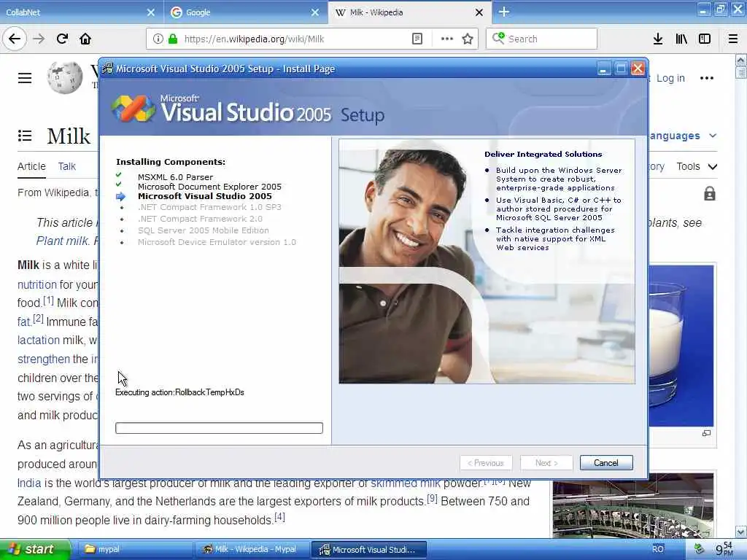
Task: Follow the 'Plant milk' link
Action: (x=62, y=241)
